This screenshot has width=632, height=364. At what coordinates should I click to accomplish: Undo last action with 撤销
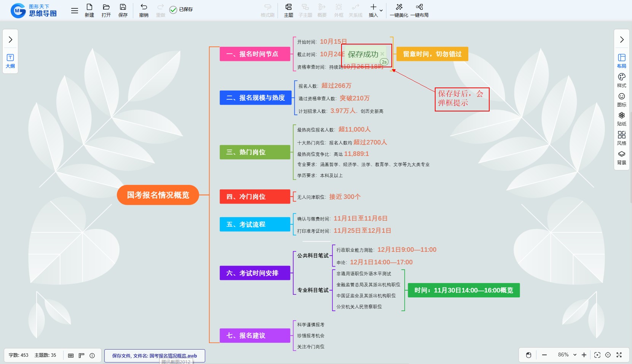[x=144, y=10]
